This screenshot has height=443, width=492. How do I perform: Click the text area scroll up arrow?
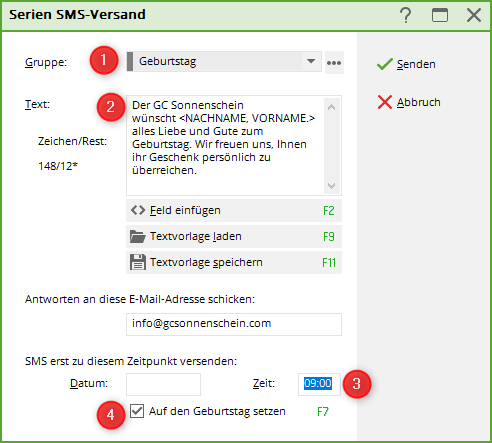[x=331, y=107]
